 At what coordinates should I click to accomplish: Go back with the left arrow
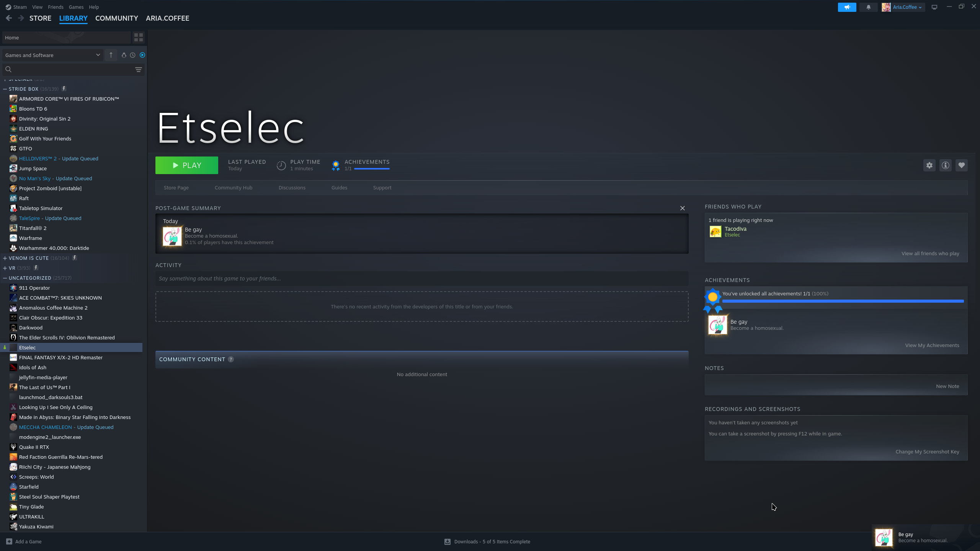(x=9, y=18)
